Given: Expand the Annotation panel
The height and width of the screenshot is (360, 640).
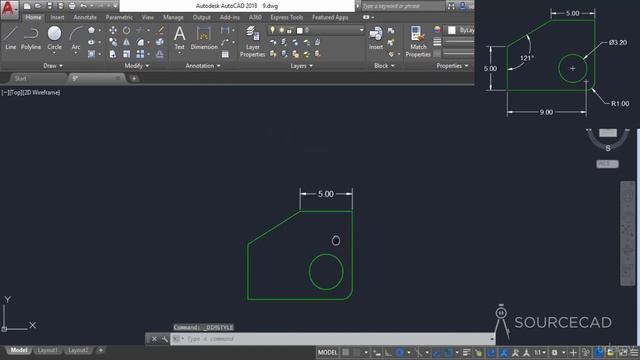Looking at the screenshot, I should pos(203,66).
